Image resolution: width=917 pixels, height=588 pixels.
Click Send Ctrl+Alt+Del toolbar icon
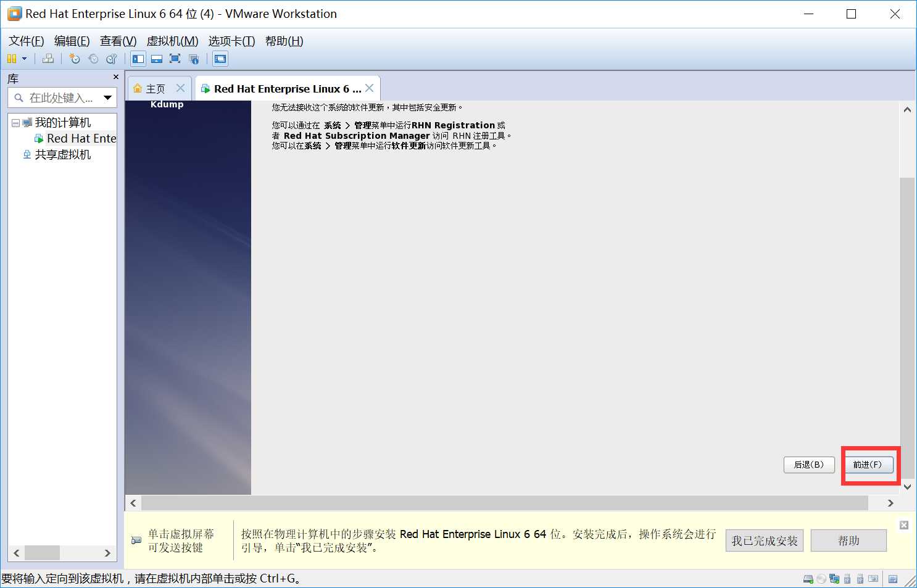tap(48, 59)
